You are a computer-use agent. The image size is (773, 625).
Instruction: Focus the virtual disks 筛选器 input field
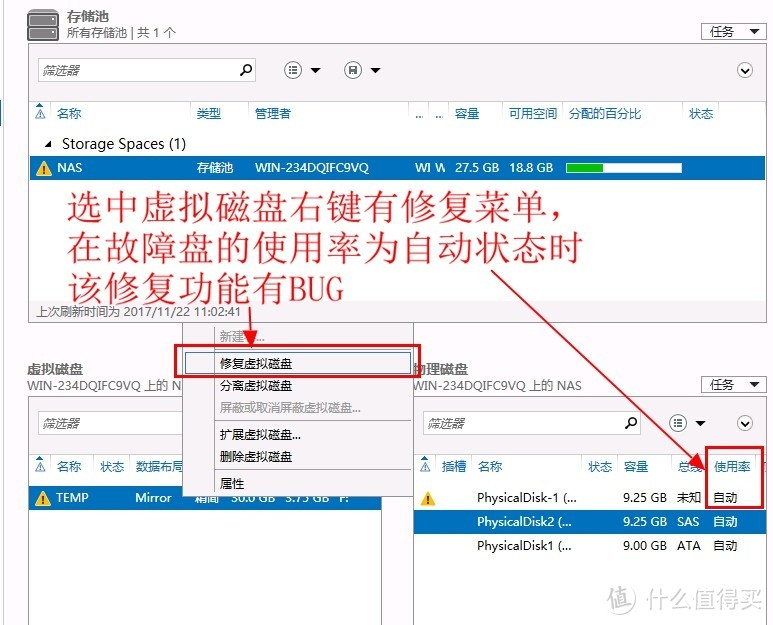point(111,423)
